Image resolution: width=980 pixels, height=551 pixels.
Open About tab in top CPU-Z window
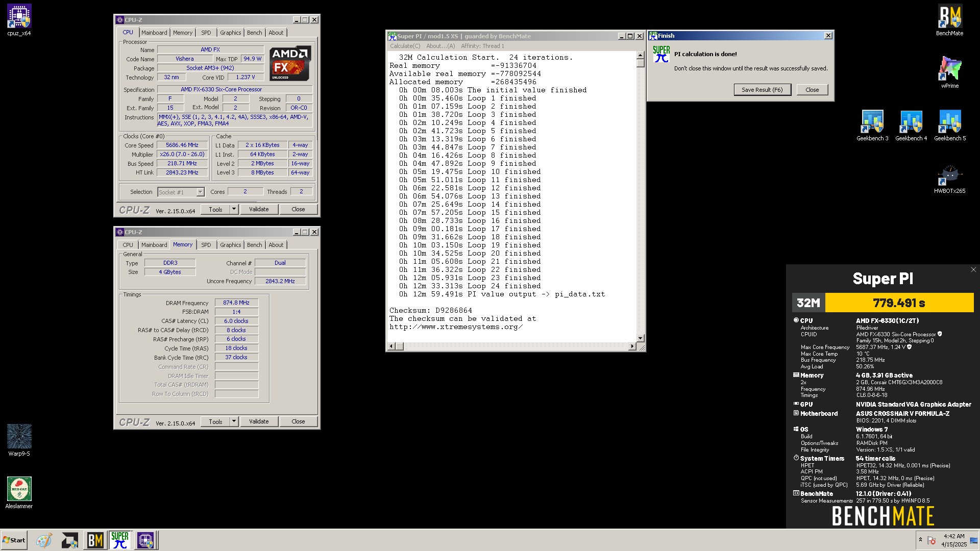point(276,33)
